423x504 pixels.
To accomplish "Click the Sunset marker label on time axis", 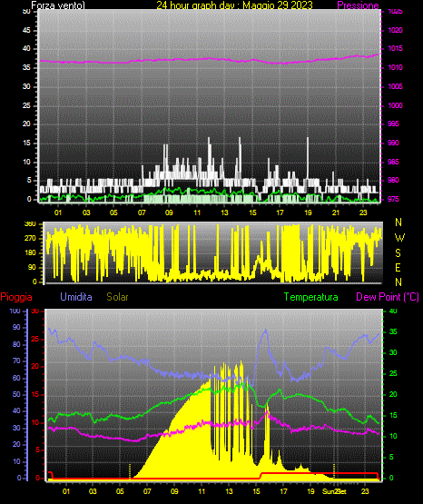I will tap(335, 491).
